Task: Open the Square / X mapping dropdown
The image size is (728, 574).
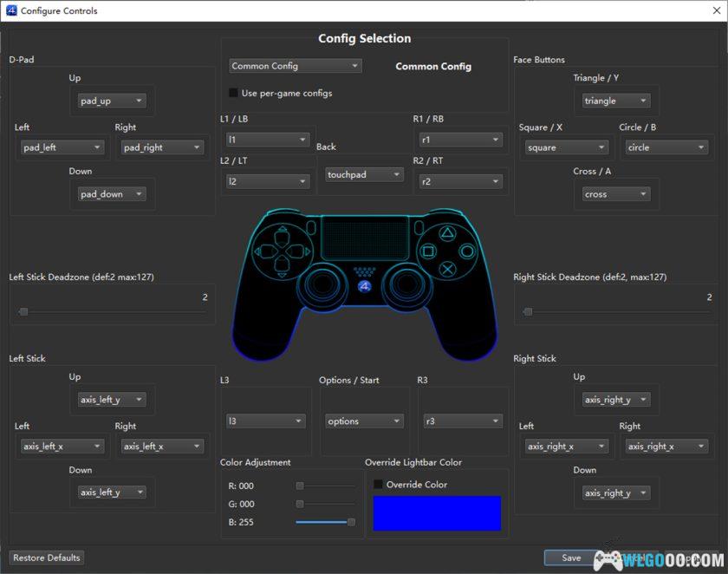Action: [565, 147]
